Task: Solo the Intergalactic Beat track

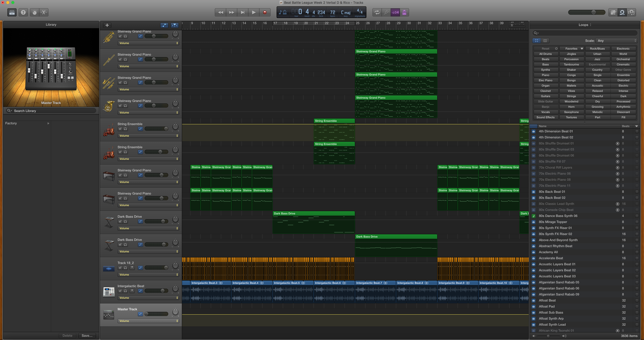Action: (126, 291)
